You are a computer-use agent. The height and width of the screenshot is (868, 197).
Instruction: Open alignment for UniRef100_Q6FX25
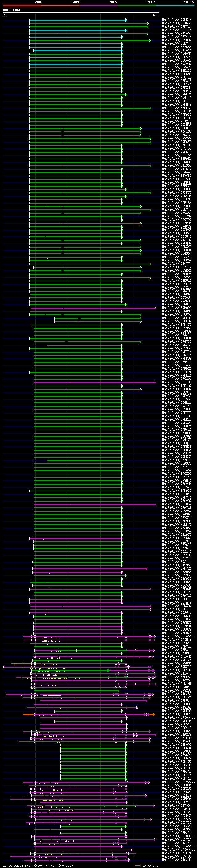[x=177, y=697]
